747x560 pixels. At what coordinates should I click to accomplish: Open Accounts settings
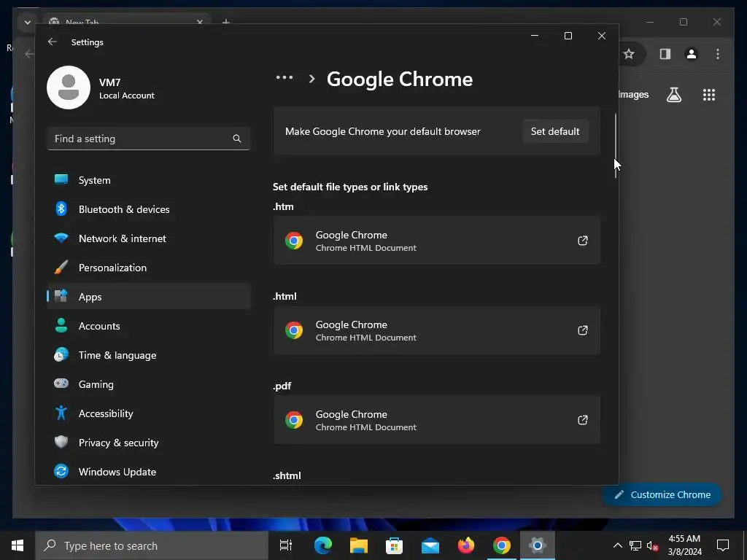(149, 326)
